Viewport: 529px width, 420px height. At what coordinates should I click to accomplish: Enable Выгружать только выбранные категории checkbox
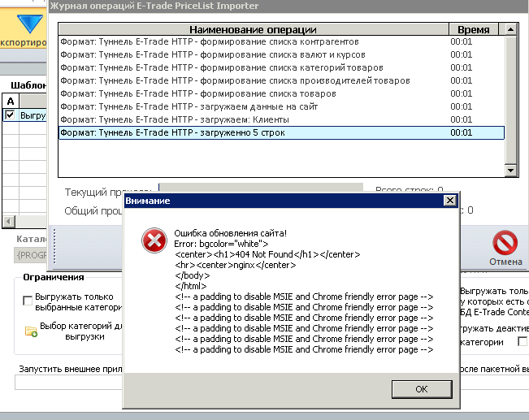tap(28, 300)
